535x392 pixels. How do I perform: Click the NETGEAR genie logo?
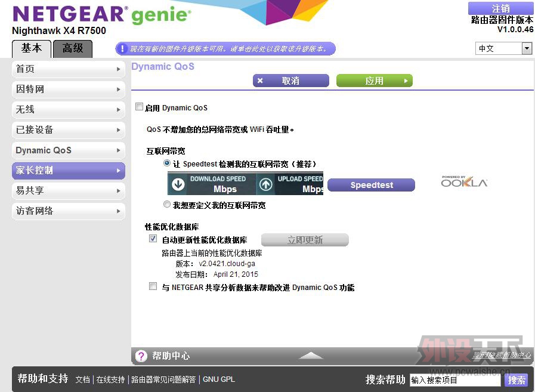point(102,15)
